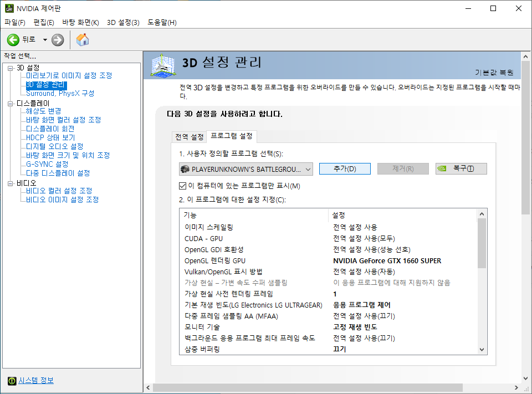Screen dimensions: 532x394
Task: Click the green Back arrow icon
Action: tap(13, 40)
